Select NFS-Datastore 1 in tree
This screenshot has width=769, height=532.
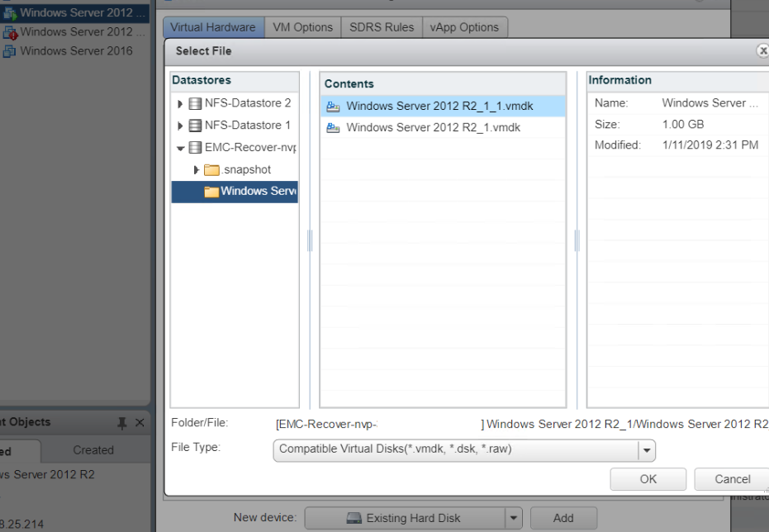248,125
